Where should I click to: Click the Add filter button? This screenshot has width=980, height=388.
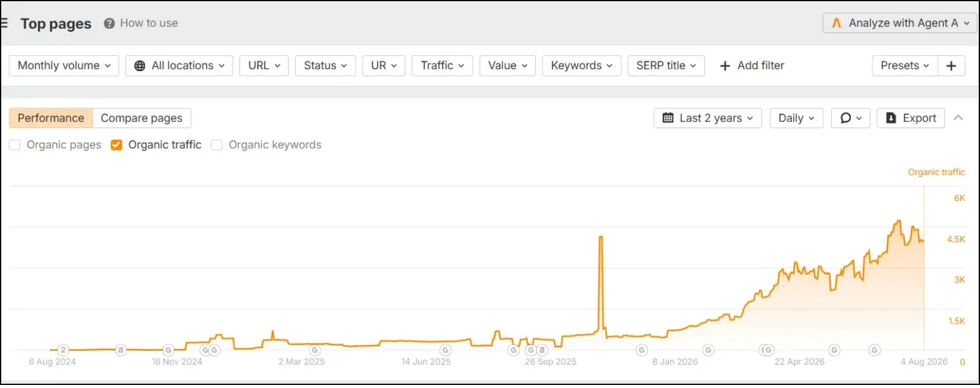coord(752,66)
